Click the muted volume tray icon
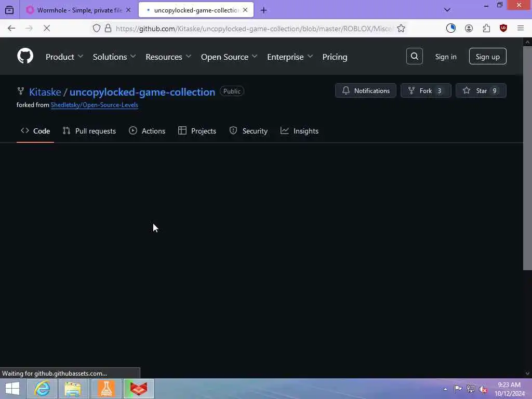532x399 pixels. tap(483, 389)
